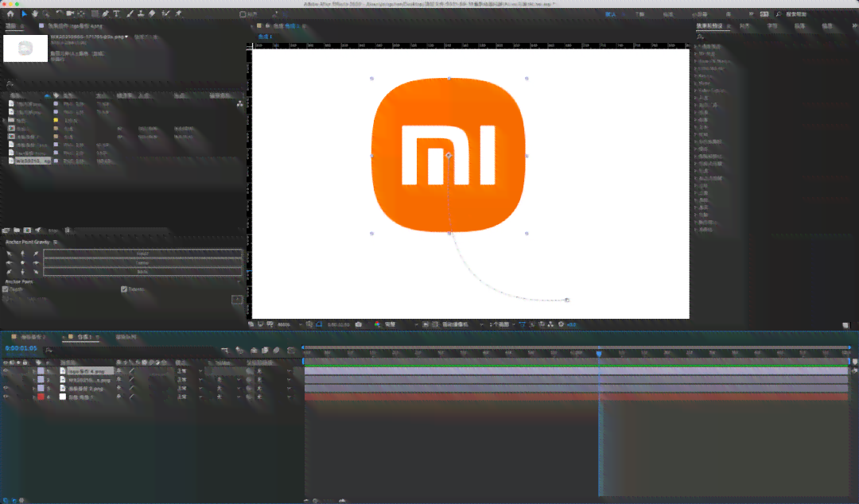Create a new composition from Project panel footer

coord(27,230)
